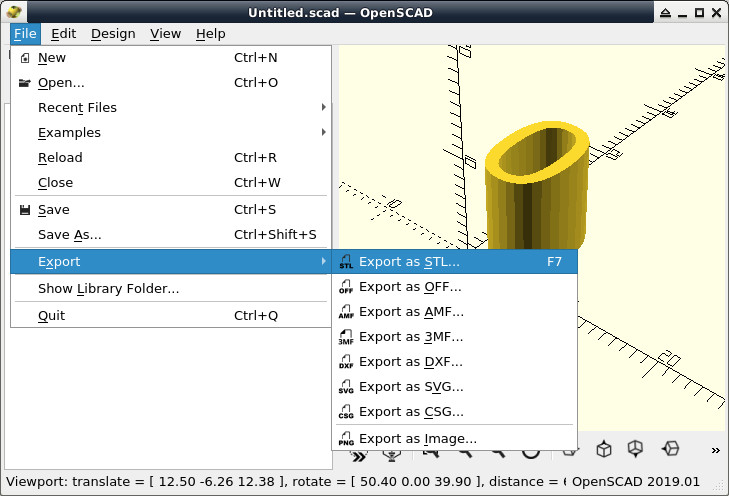Select Export as Image... option
The height and width of the screenshot is (496, 729).
pos(455,439)
